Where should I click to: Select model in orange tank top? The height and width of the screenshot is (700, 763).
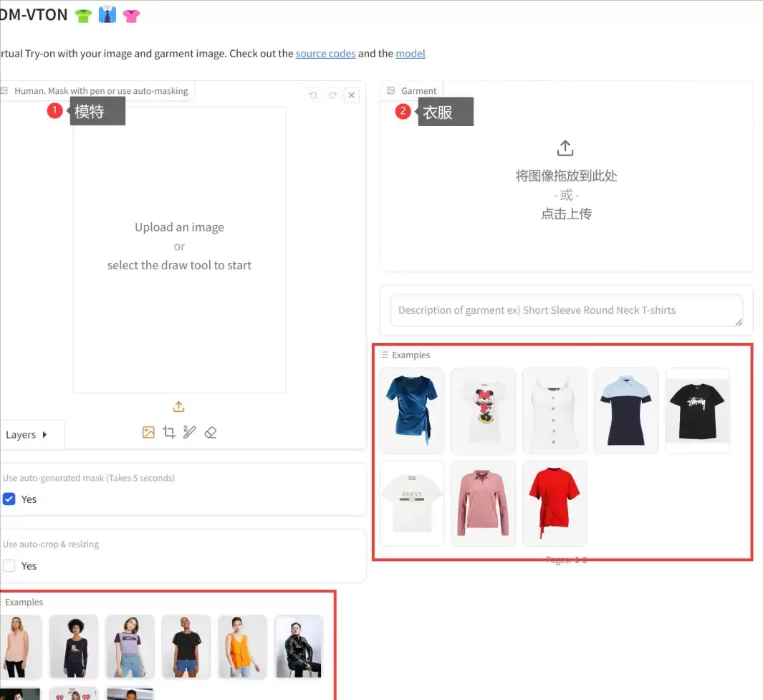(x=242, y=647)
